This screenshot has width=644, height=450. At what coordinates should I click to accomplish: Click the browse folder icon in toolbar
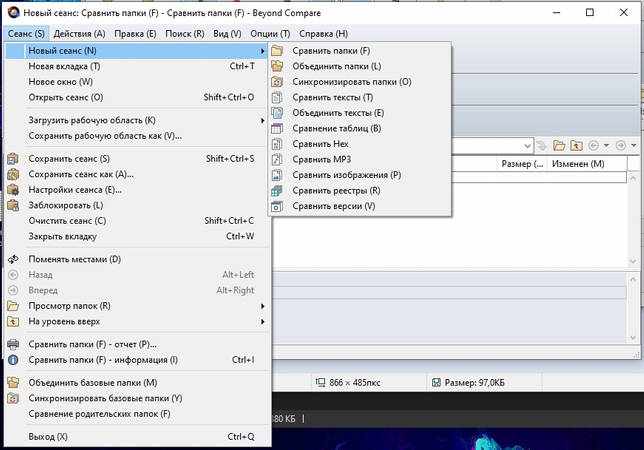click(x=559, y=145)
